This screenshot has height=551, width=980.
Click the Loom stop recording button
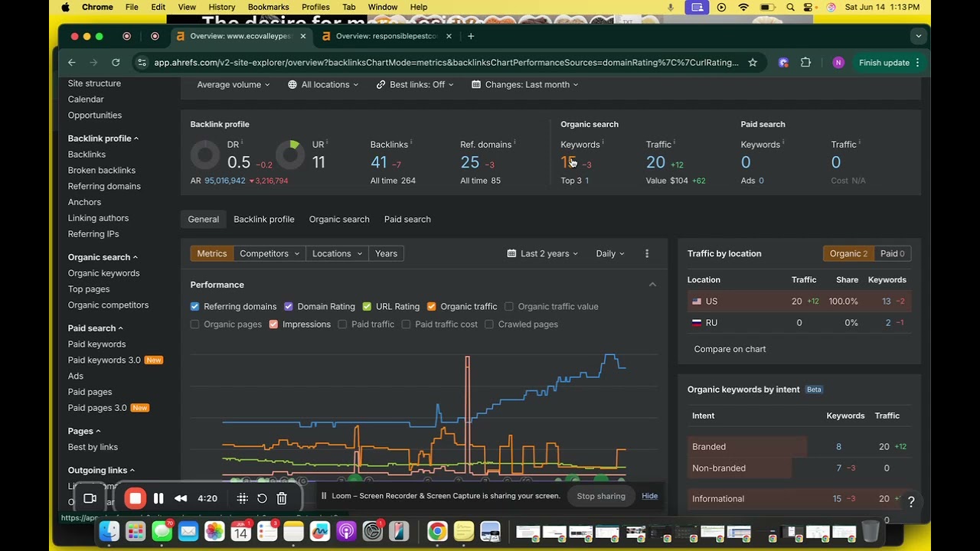(136, 498)
